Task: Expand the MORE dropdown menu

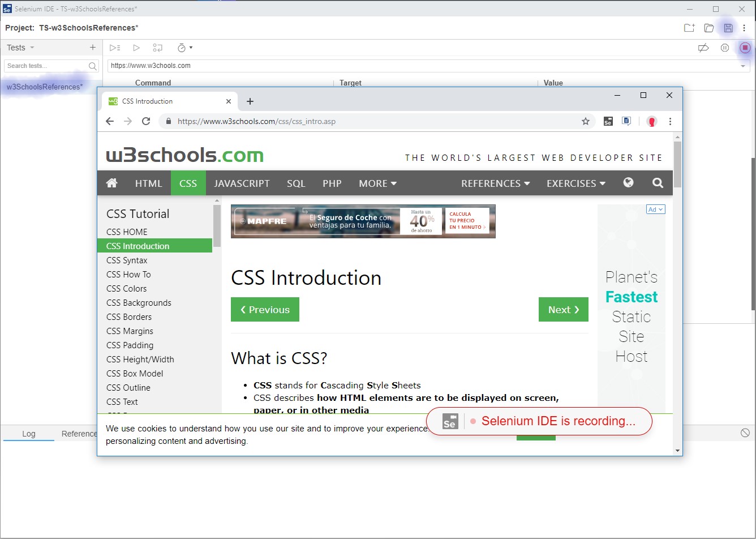Action: tap(378, 183)
